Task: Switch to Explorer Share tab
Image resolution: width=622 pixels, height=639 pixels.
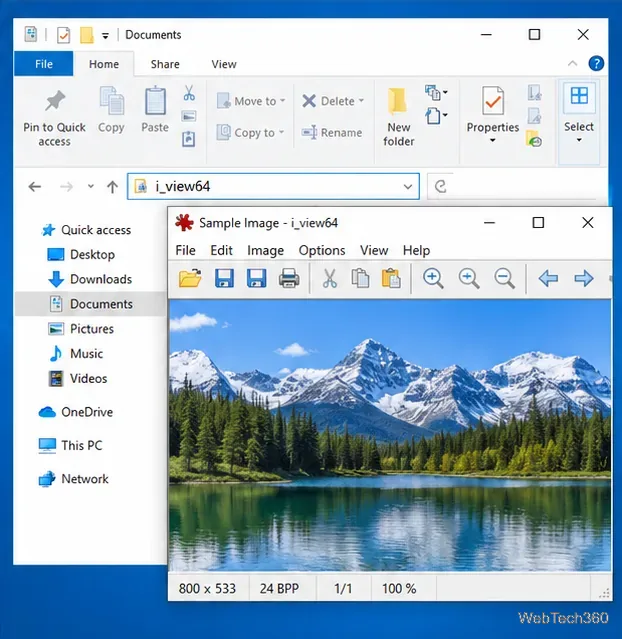Action: coord(165,64)
